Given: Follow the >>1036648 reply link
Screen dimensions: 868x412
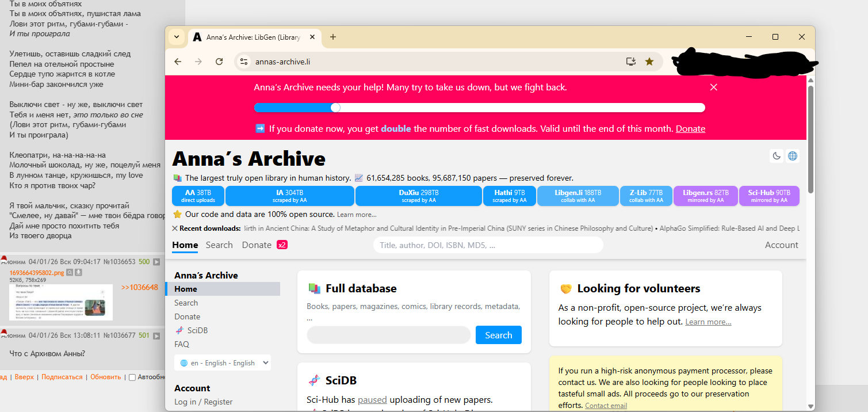Looking at the screenshot, I should click(x=139, y=287).
